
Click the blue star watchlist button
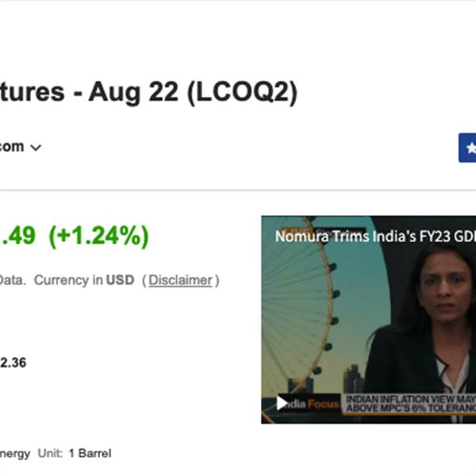[468, 148]
